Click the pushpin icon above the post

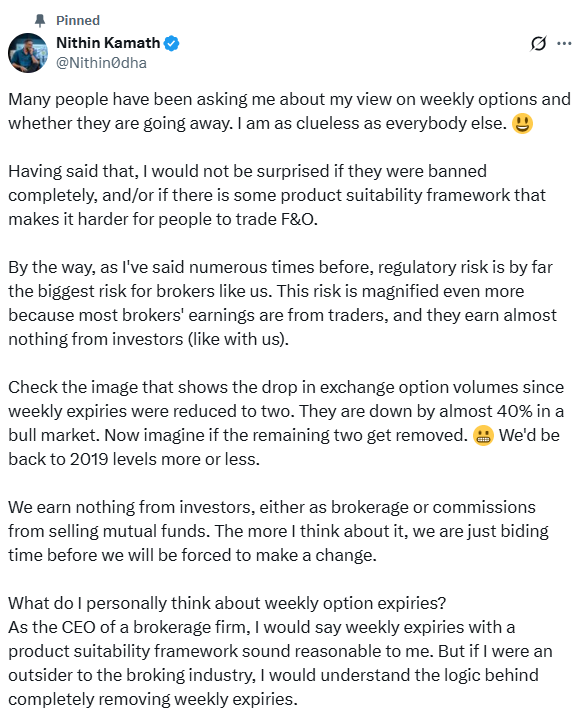40,20
